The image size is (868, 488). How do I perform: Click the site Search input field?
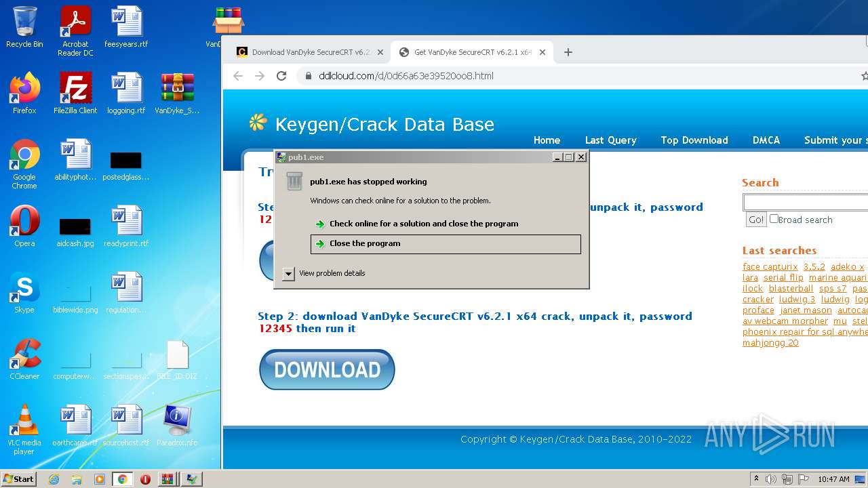coord(806,202)
